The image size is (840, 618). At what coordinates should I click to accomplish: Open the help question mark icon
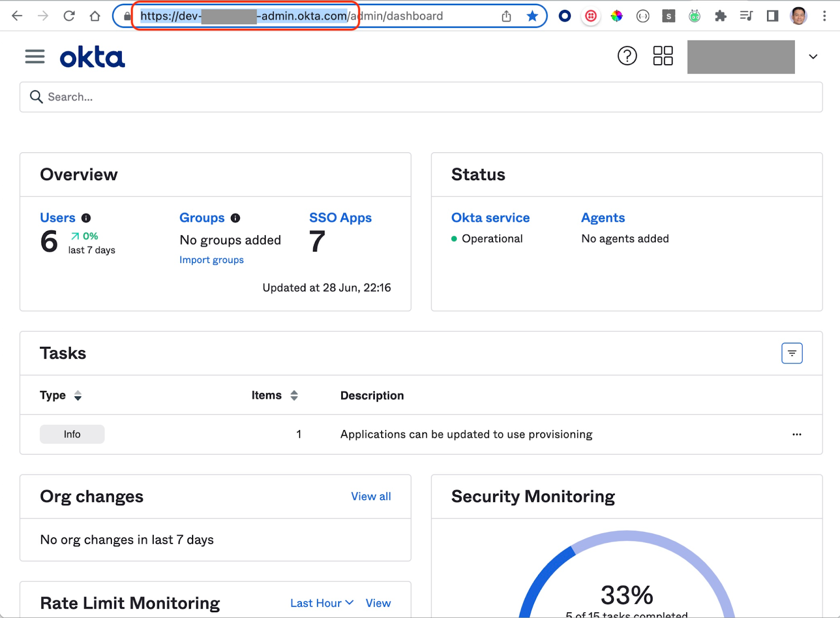tap(627, 56)
